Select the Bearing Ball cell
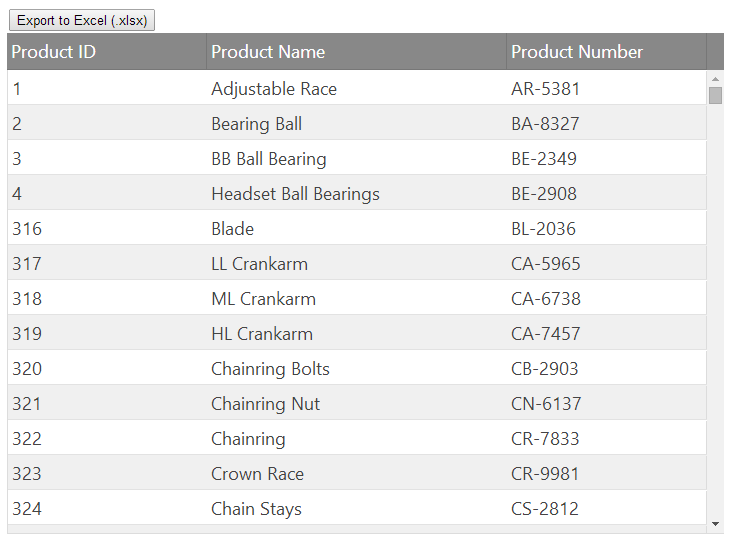Viewport: 741px width, 546px height. pos(256,124)
